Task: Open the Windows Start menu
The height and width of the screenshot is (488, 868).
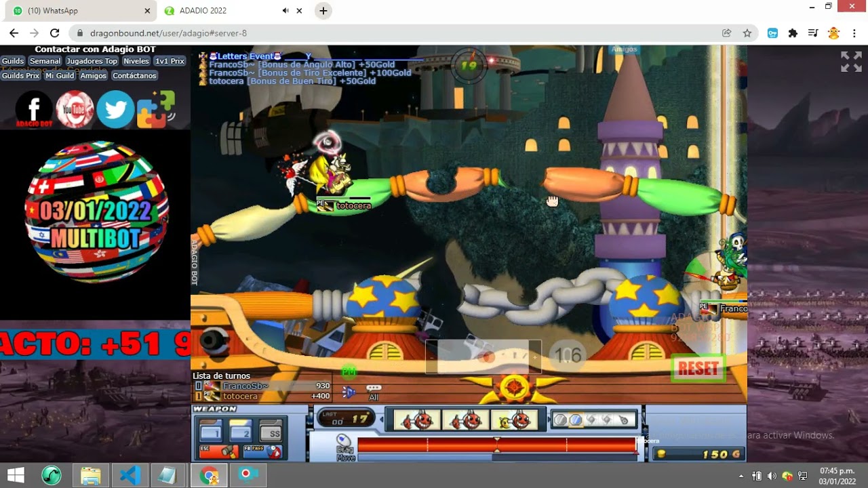Action: coord(16,475)
